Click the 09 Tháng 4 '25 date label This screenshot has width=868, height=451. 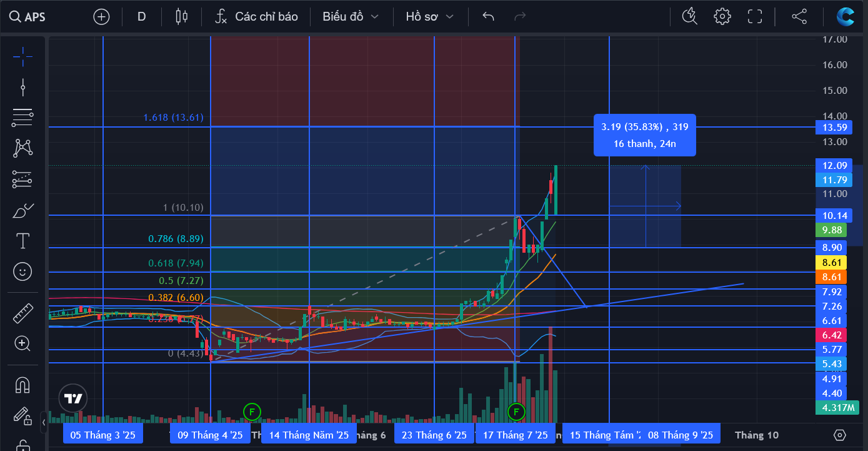(211, 435)
